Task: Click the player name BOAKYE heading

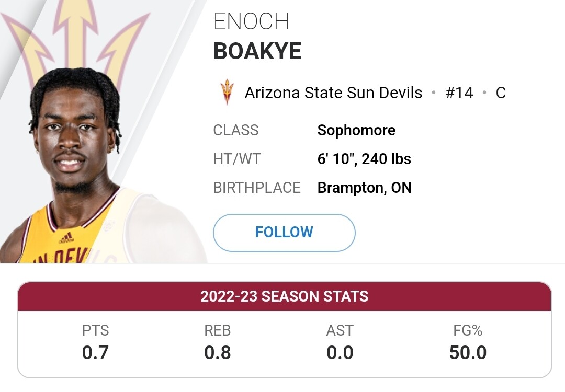Action: tap(257, 51)
